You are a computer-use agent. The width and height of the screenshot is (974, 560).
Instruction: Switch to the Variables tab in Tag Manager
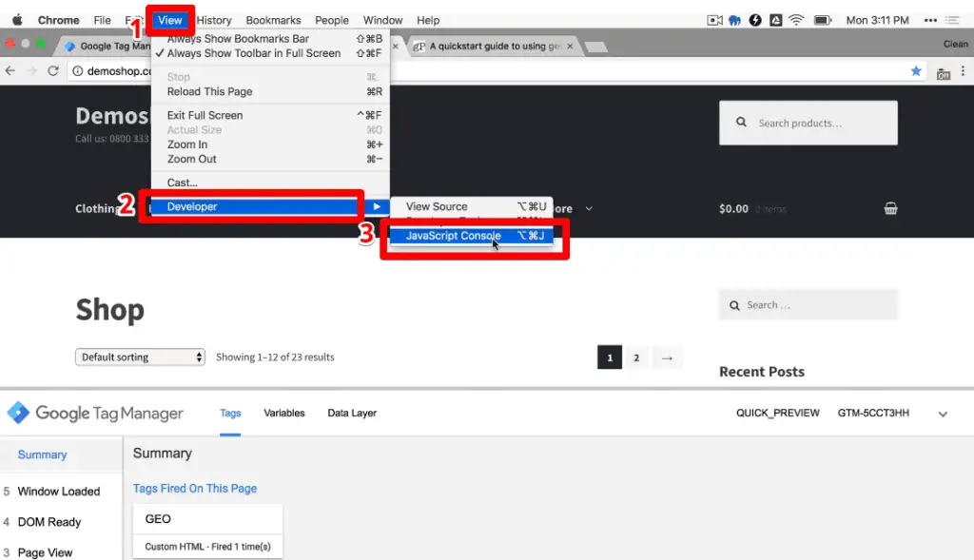click(283, 414)
